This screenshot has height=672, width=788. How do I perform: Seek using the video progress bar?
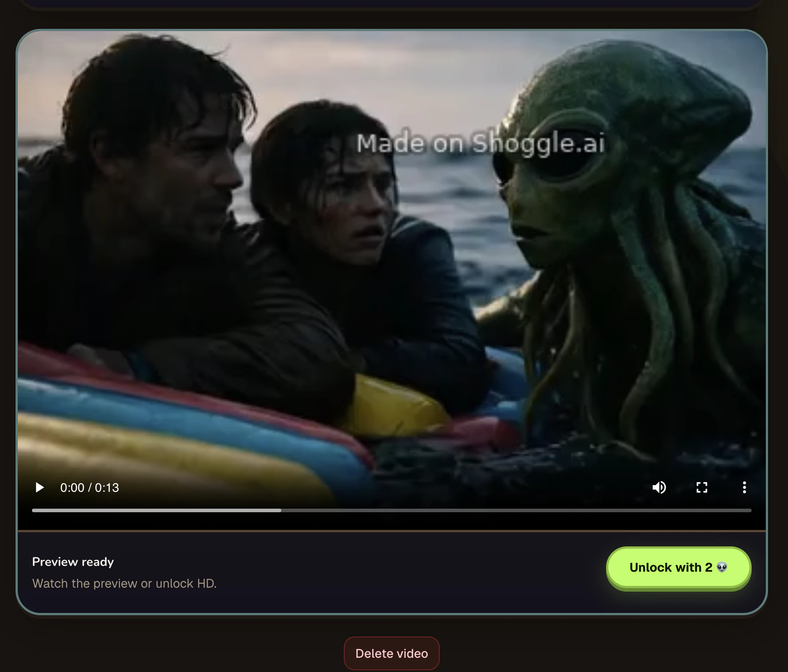click(x=392, y=510)
